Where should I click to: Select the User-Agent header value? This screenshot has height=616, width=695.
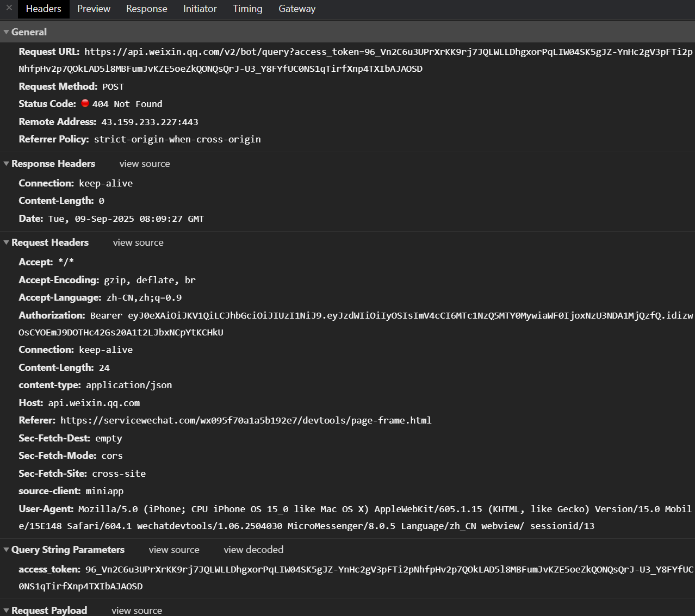[x=355, y=518]
